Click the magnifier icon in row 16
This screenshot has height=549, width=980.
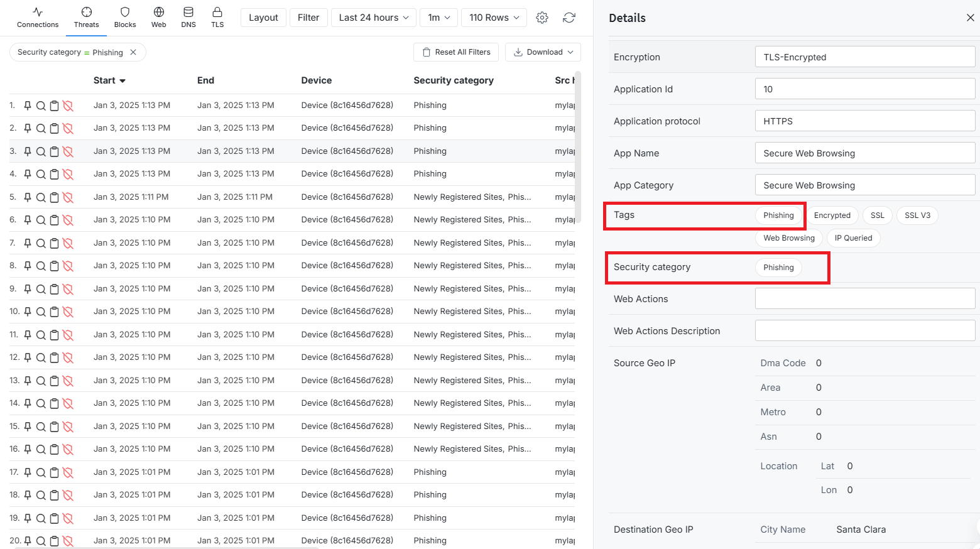pyautogui.click(x=41, y=449)
